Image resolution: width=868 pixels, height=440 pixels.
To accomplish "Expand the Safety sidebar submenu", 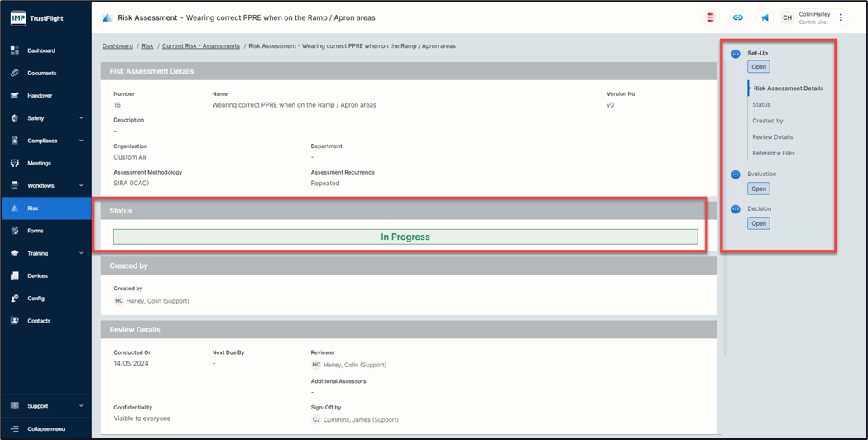I will click(x=81, y=118).
